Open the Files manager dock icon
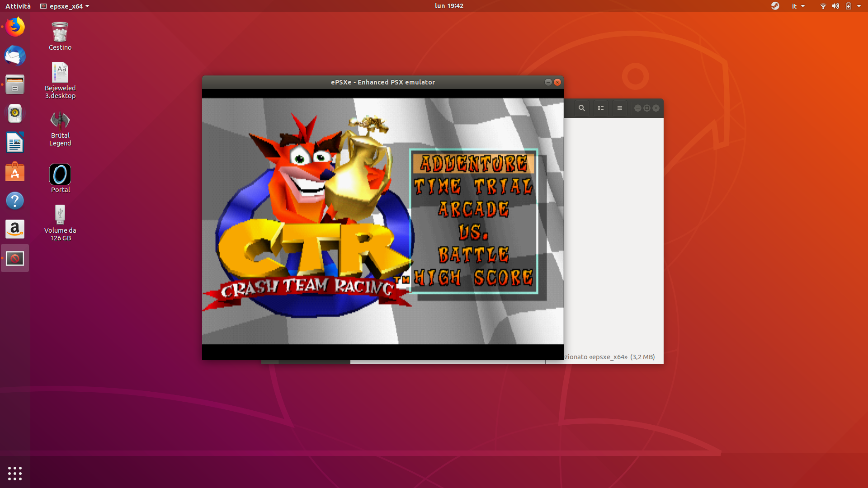Image resolution: width=868 pixels, height=488 pixels. point(15,84)
